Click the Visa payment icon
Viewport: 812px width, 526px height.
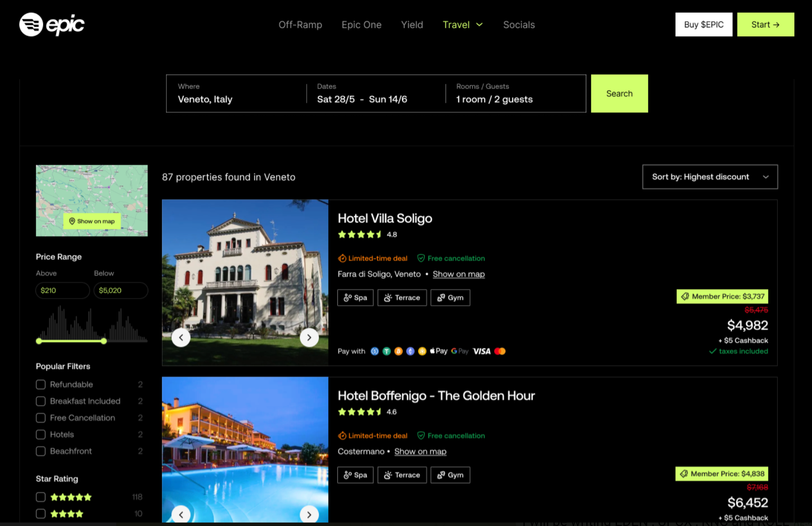(482, 351)
